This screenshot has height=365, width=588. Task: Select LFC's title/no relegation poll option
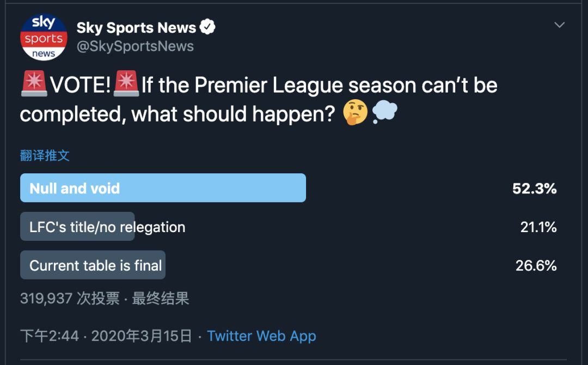click(107, 227)
